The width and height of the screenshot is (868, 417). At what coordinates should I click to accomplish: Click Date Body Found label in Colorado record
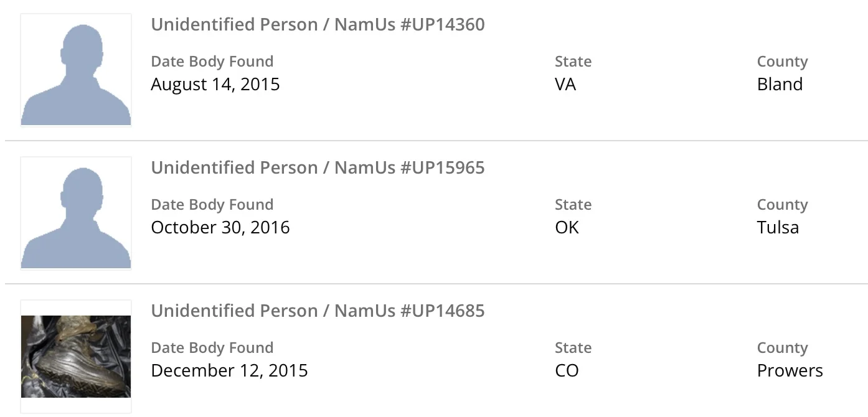pos(212,348)
